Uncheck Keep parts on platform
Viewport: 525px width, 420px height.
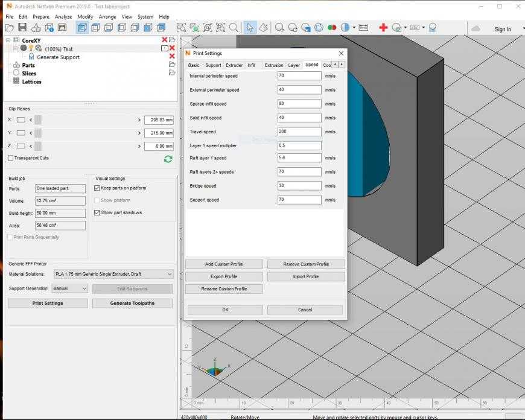(97, 188)
